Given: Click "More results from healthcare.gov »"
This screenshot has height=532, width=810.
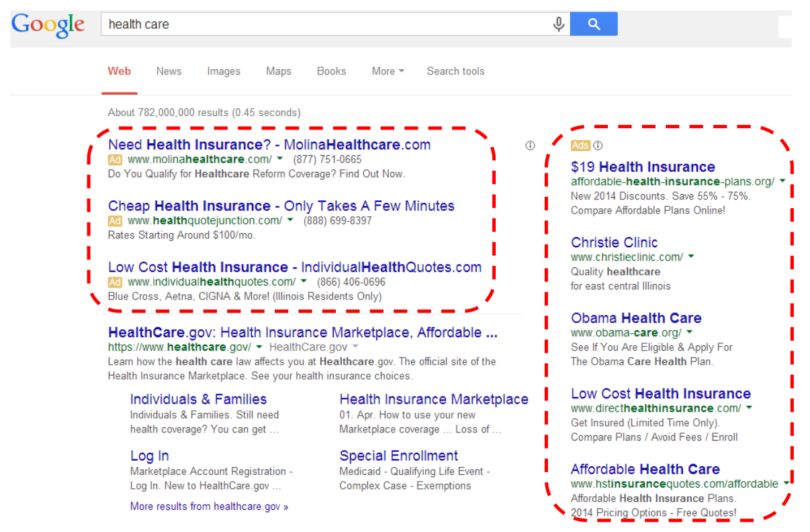Looking at the screenshot, I should [x=210, y=506].
